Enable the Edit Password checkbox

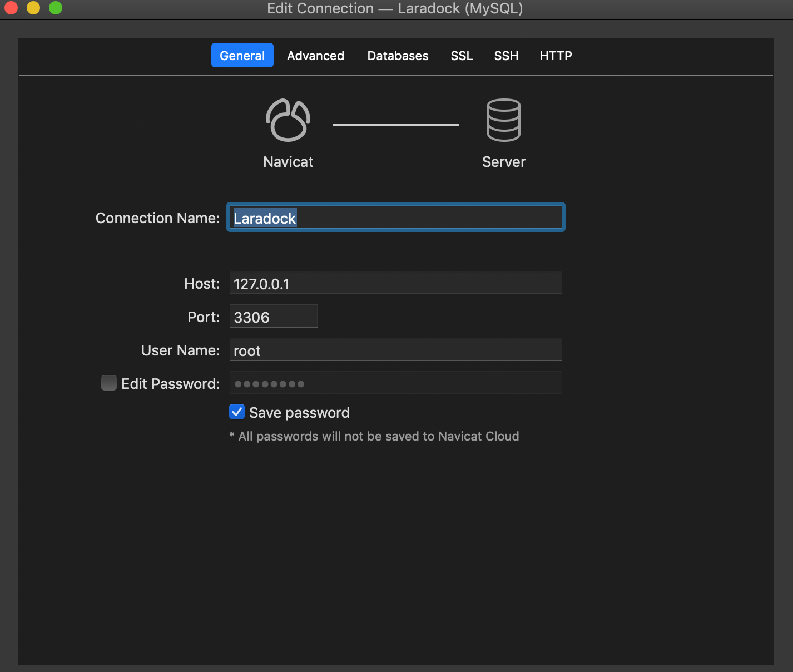[x=109, y=383]
